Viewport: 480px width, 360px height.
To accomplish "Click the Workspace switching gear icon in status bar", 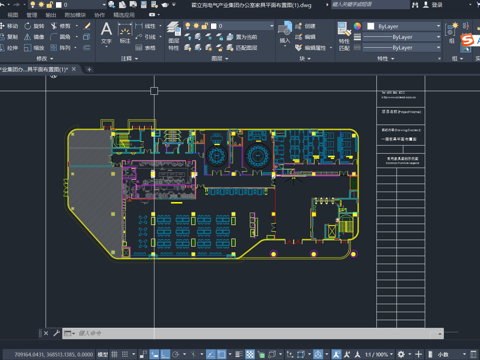I will click(x=401, y=354).
